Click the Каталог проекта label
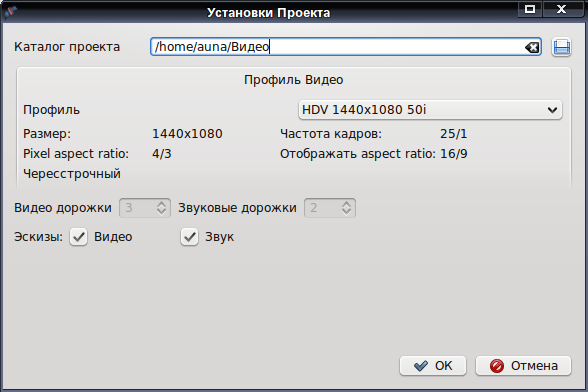 click(x=67, y=47)
